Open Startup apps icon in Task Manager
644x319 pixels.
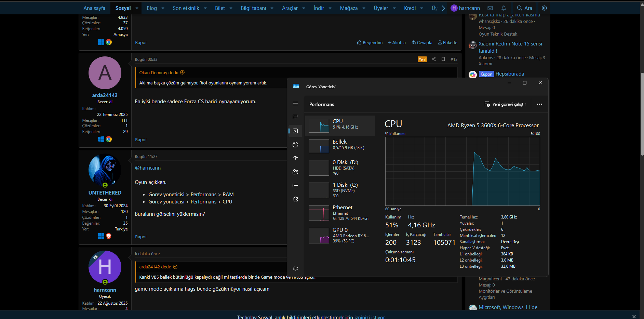coord(295,158)
